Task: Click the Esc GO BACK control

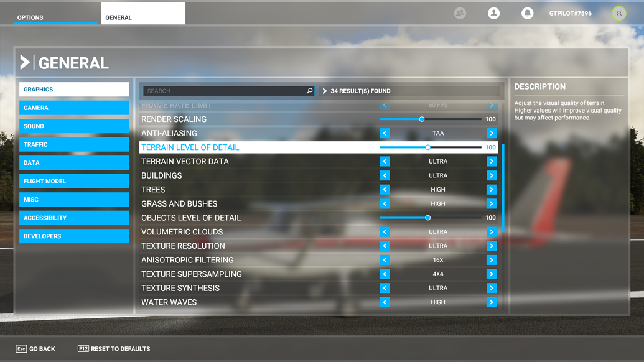Action: 34,349
